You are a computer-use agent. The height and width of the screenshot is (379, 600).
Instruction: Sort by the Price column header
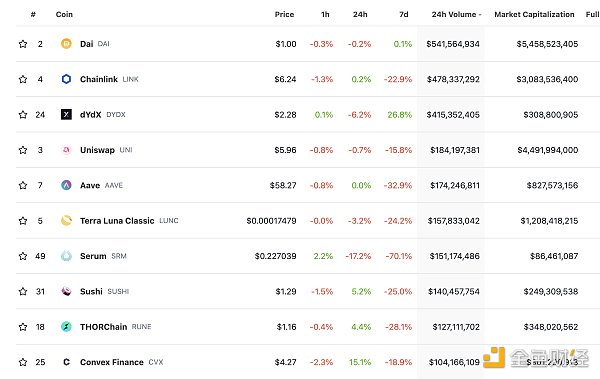(x=284, y=15)
